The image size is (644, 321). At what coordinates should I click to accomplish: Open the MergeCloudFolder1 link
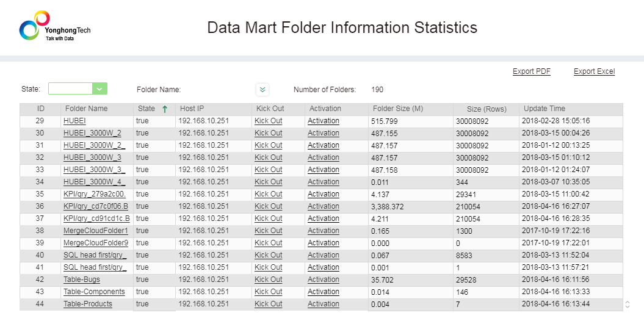tap(95, 231)
